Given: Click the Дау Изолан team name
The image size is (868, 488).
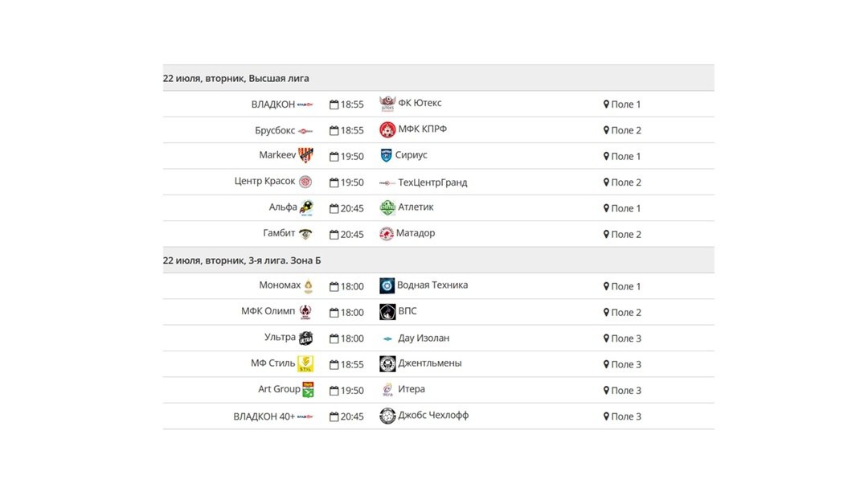Looking at the screenshot, I should click(x=423, y=338).
